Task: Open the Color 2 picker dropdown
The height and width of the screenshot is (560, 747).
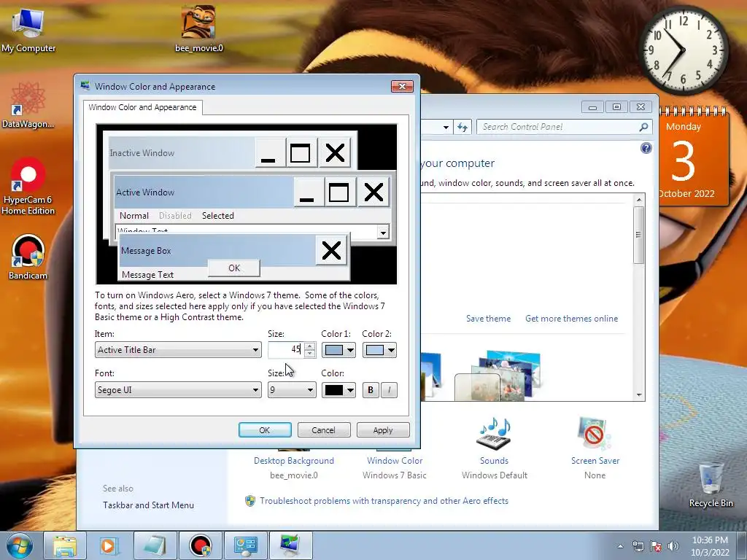Action: pos(379,350)
